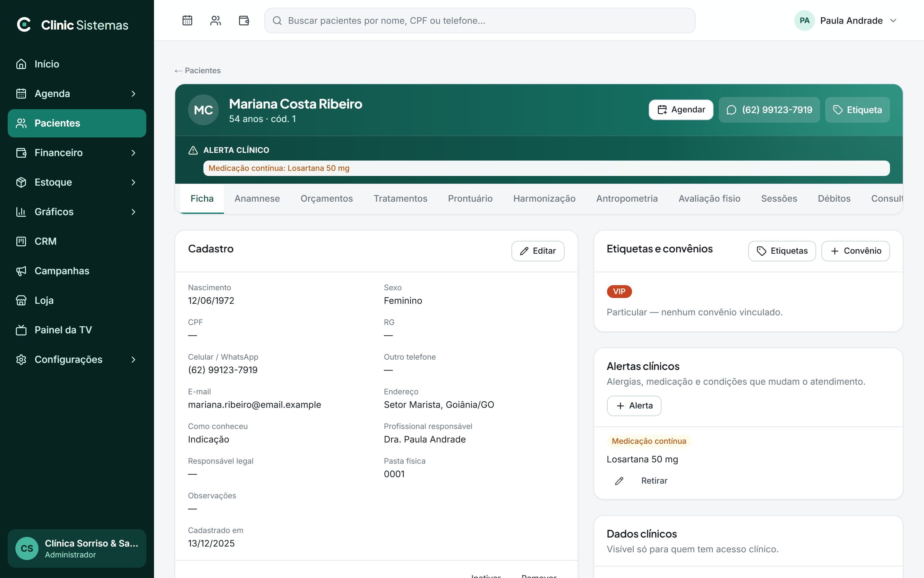Screen dimensions: 924x578
Task: Open the Harmonização tab
Action: coord(544,198)
